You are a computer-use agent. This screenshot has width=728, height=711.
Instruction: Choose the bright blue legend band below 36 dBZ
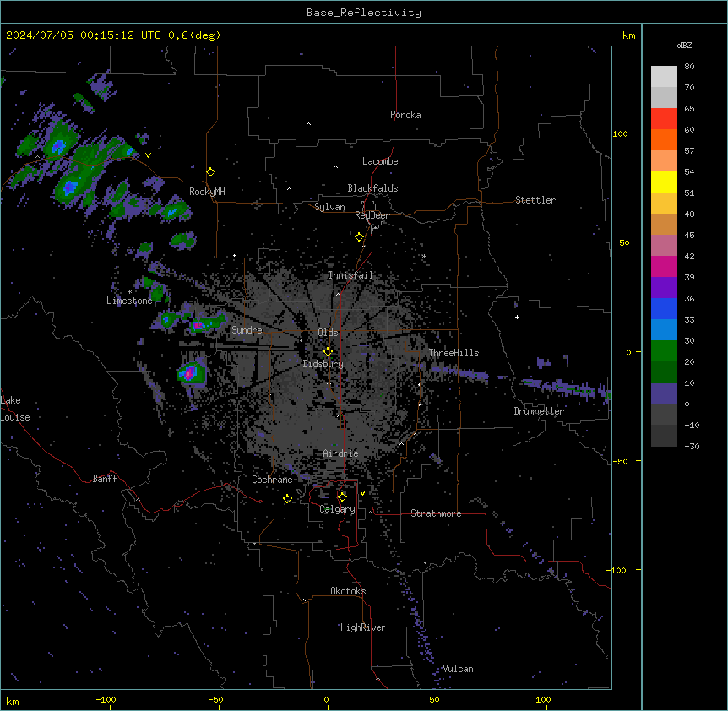pyautogui.click(x=664, y=308)
